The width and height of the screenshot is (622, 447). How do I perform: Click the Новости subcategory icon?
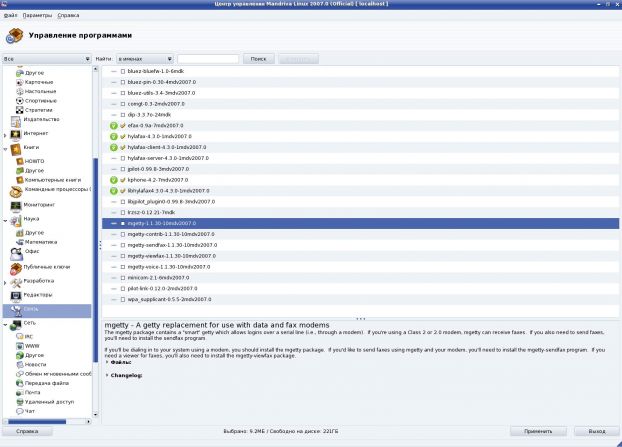(19, 365)
